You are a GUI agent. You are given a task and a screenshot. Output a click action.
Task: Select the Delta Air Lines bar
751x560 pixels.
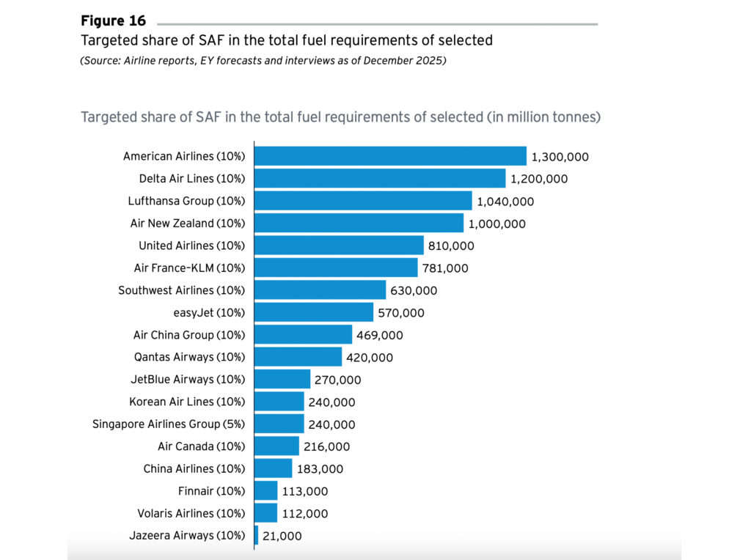(x=380, y=179)
